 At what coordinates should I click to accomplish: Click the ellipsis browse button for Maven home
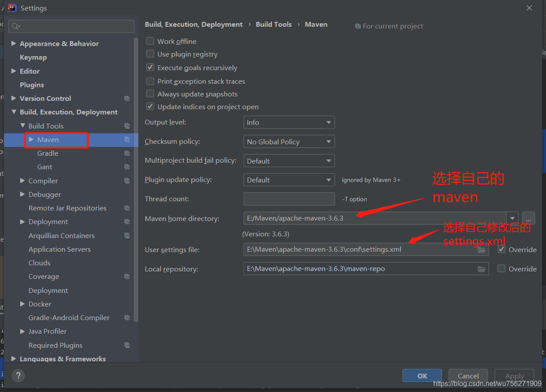pos(528,218)
